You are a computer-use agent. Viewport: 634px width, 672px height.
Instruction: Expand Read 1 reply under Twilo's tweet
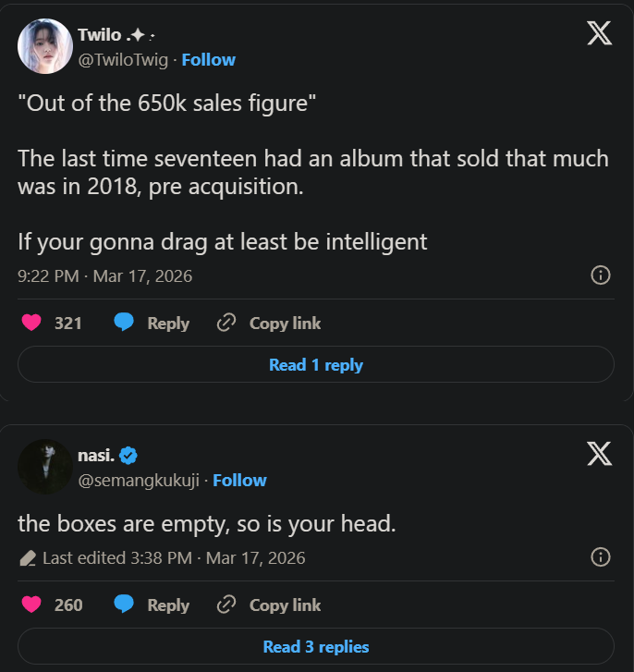click(x=316, y=364)
